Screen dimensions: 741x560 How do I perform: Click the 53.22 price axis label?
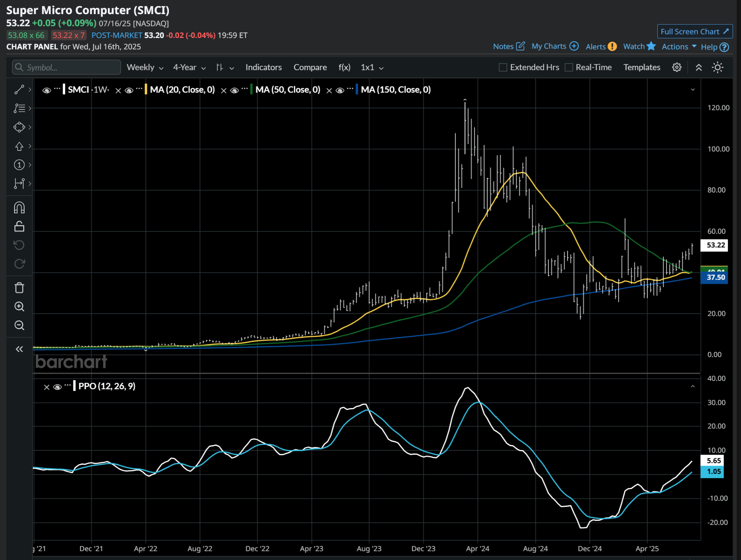coord(714,245)
